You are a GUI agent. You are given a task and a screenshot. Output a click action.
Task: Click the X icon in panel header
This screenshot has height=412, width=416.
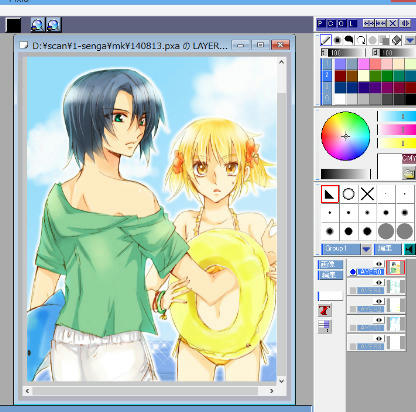tap(393, 23)
